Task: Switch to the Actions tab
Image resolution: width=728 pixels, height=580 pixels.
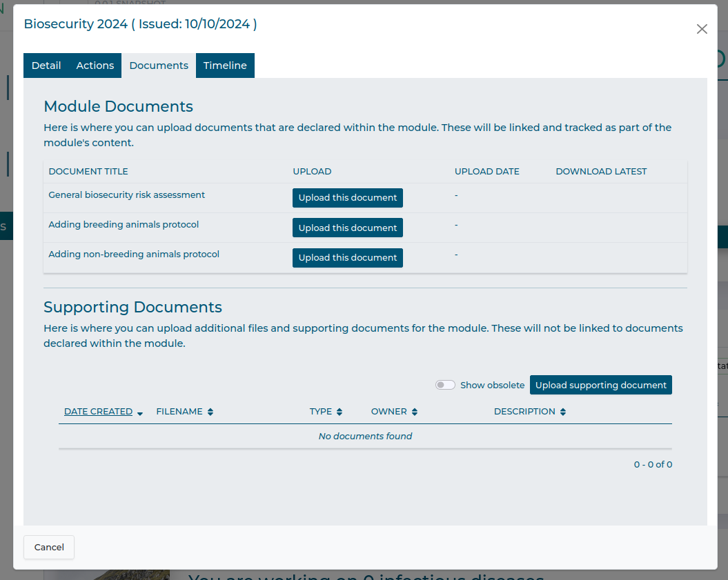Action: click(x=95, y=66)
